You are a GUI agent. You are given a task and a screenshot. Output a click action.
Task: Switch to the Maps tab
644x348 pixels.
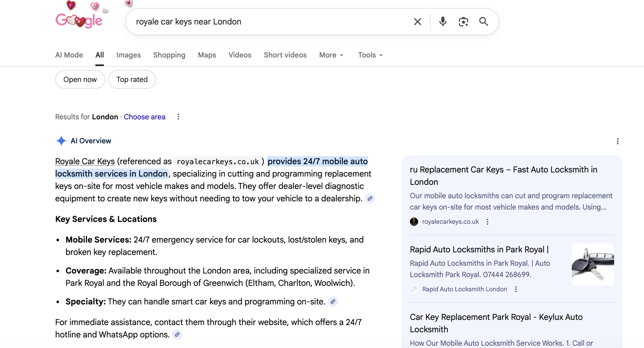(207, 55)
